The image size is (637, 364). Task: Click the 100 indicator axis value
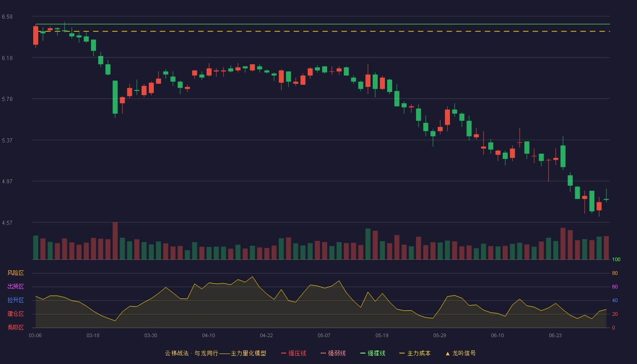pyautogui.click(x=616, y=260)
